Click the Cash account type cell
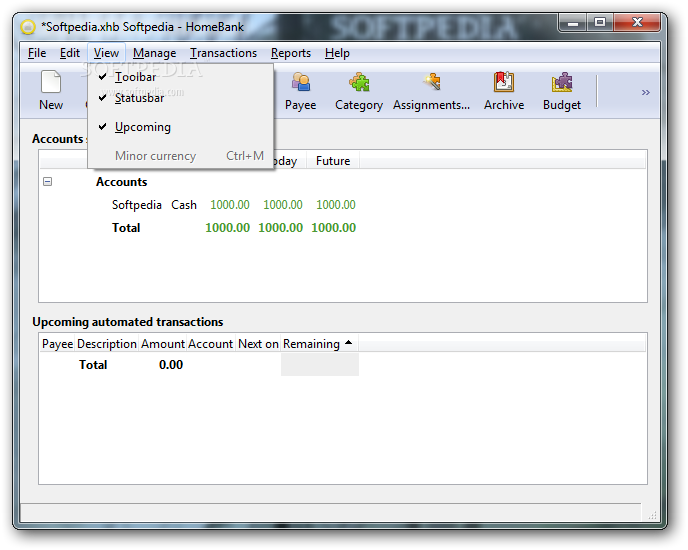The height and width of the screenshot is (550, 688). (184, 205)
